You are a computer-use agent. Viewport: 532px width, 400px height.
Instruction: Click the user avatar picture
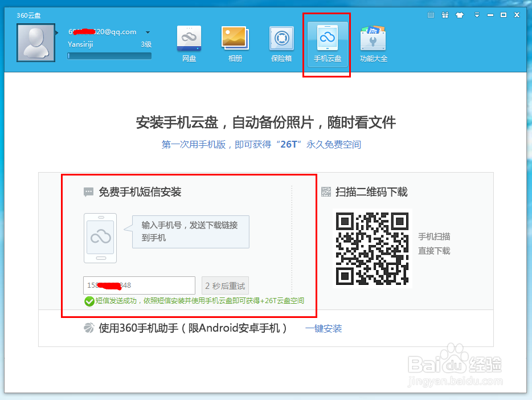tap(36, 43)
